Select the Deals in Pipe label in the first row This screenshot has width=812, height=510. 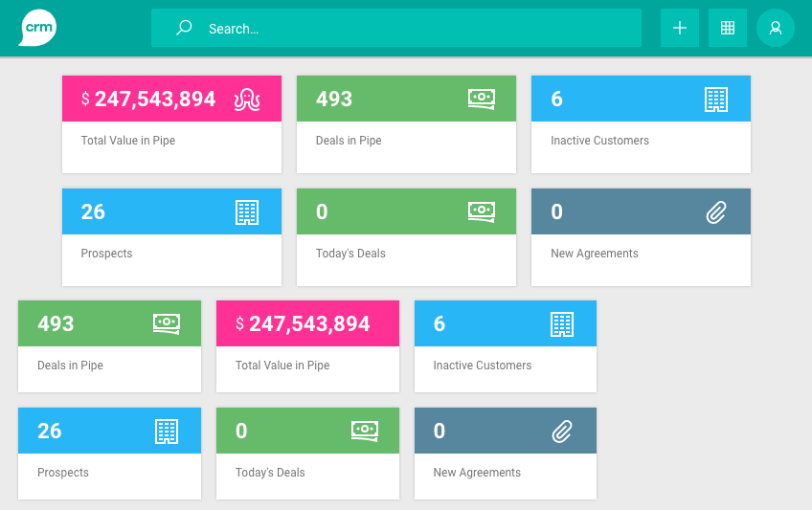click(349, 141)
